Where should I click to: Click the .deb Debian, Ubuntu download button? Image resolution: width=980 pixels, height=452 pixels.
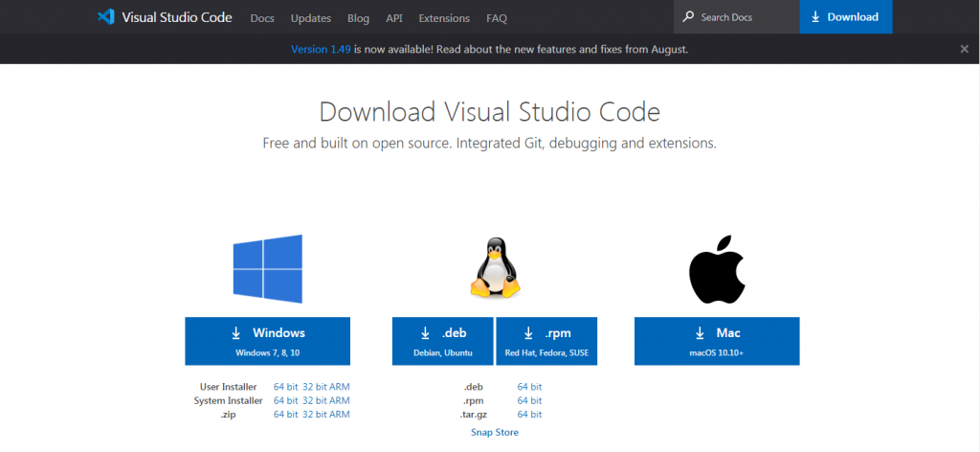click(443, 341)
